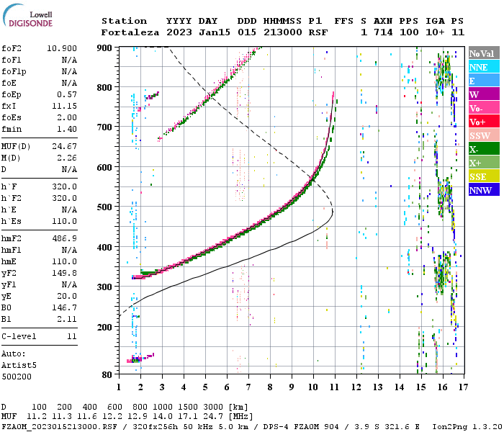504x432 pixels.
Task: Select the Vo- pink legend swatch
Action: [484, 108]
